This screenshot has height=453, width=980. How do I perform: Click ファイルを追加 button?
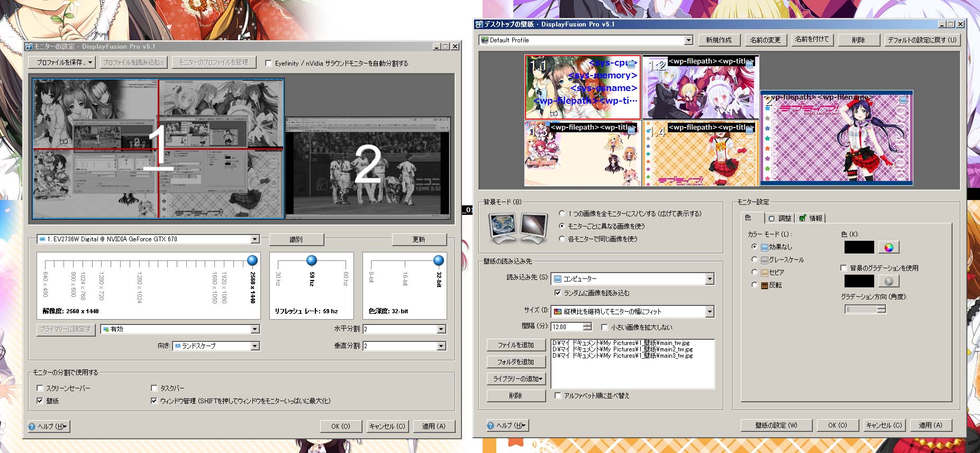click(516, 345)
